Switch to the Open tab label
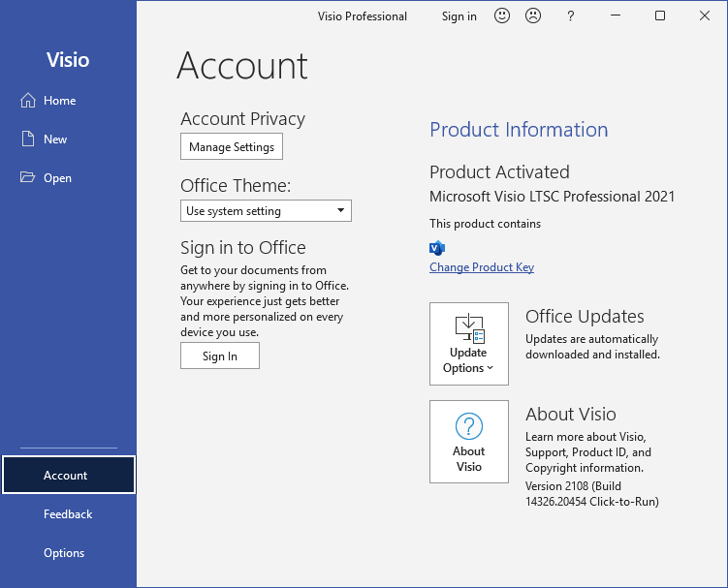The width and height of the screenshot is (728, 588). tap(57, 178)
